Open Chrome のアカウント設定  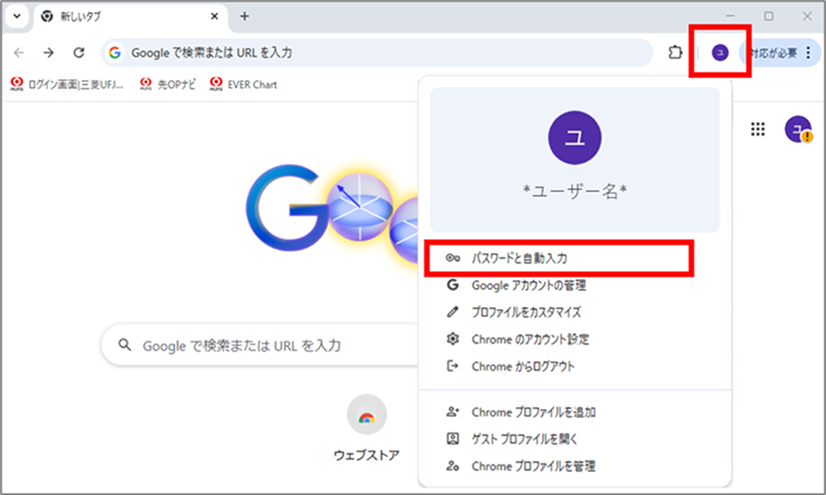click(x=530, y=339)
